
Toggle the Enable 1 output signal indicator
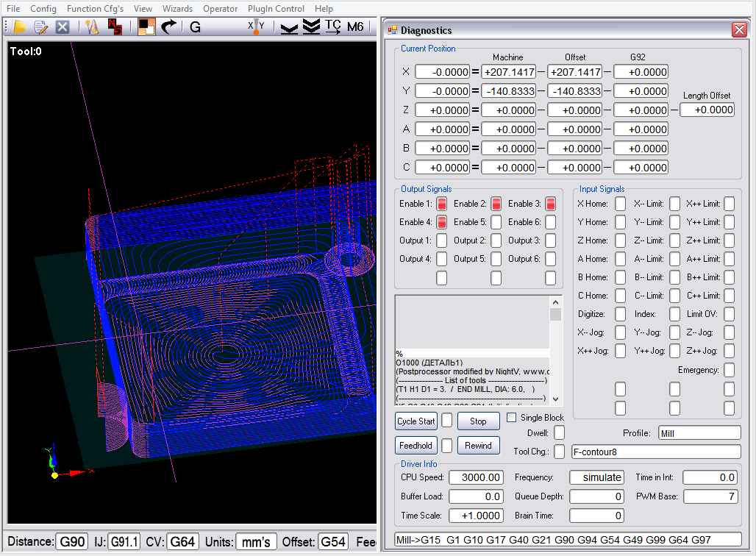tap(442, 204)
